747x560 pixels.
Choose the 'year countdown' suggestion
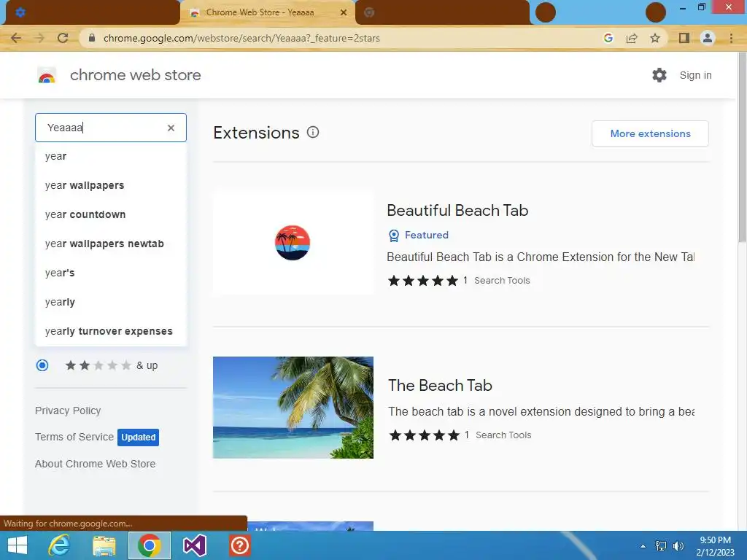click(111, 214)
